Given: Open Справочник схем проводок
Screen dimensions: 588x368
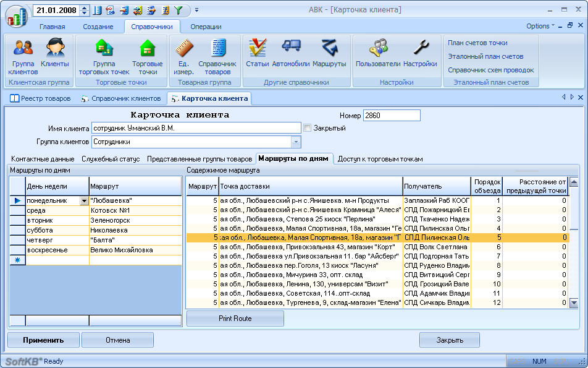Looking at the screenshot, I should (x=491, y=70).
